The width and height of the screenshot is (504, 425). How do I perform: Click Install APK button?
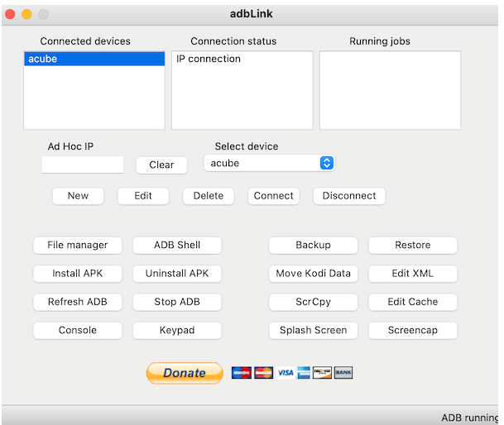click(78, 274)
